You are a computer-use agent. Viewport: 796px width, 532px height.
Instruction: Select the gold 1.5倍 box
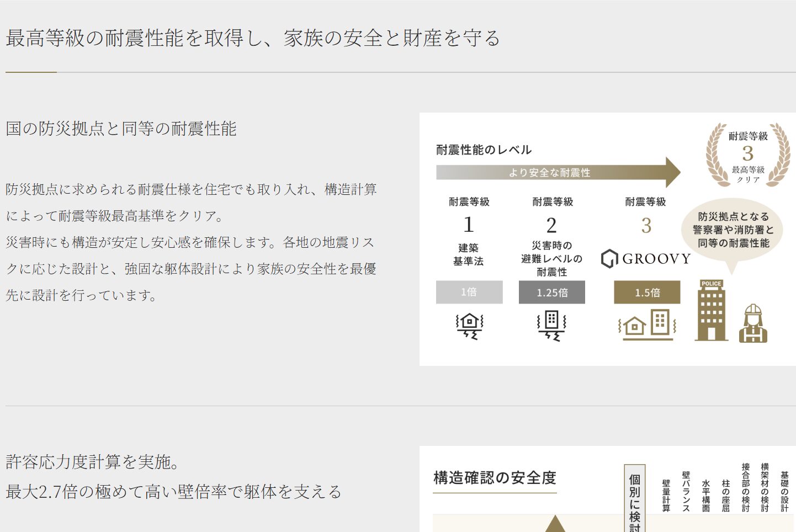647,292
